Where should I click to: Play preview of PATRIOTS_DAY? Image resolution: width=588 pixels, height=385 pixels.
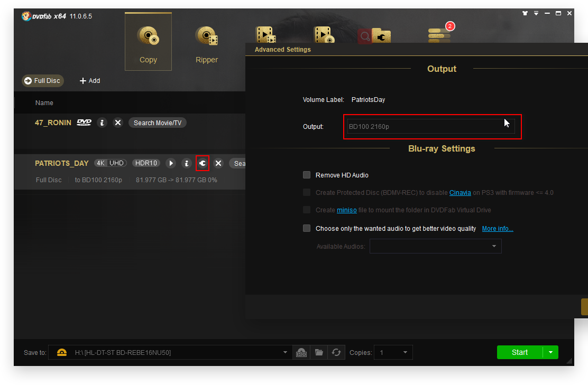click(x=171, y=163)
